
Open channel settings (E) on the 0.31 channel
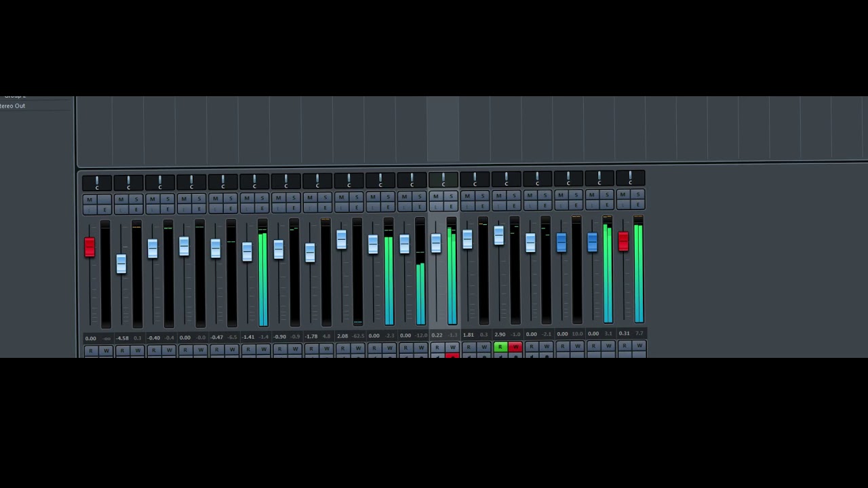[x=637, y=205]
